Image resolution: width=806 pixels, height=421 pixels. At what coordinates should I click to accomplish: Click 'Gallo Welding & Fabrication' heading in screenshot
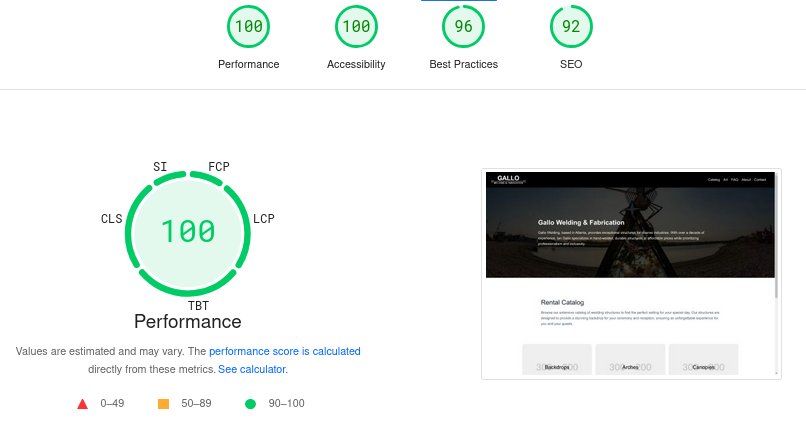(x=581, y=223)
